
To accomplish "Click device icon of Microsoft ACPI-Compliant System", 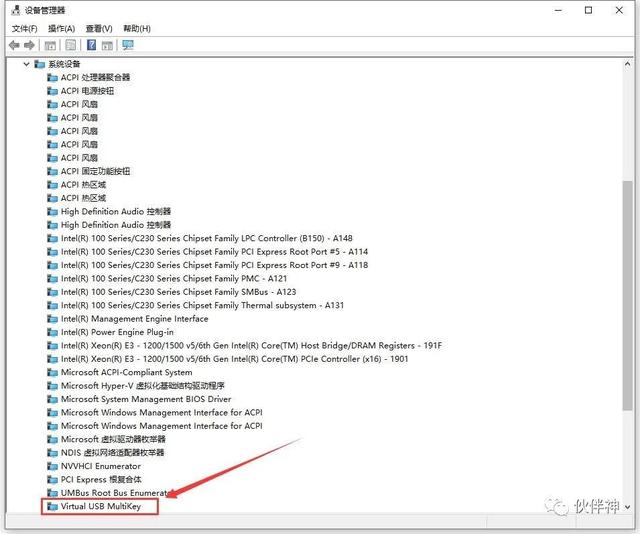I will [52, 372].
